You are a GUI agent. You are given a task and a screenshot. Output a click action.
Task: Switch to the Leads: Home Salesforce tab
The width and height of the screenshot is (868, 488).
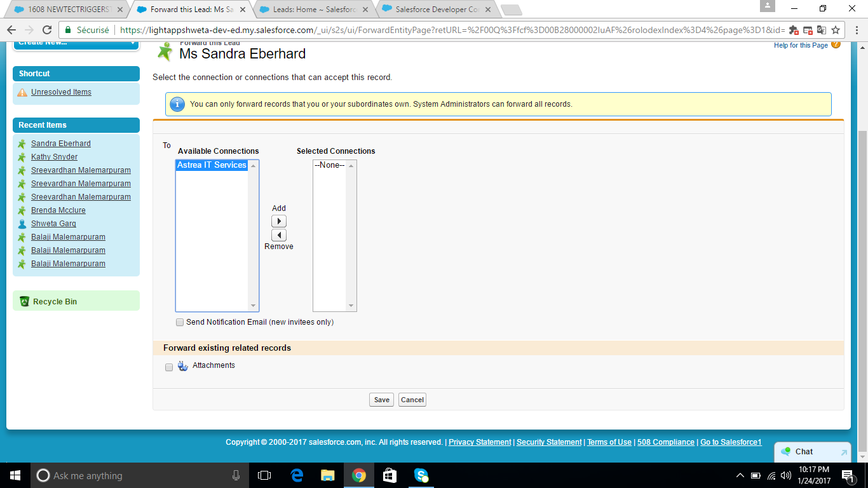(313, 10)
